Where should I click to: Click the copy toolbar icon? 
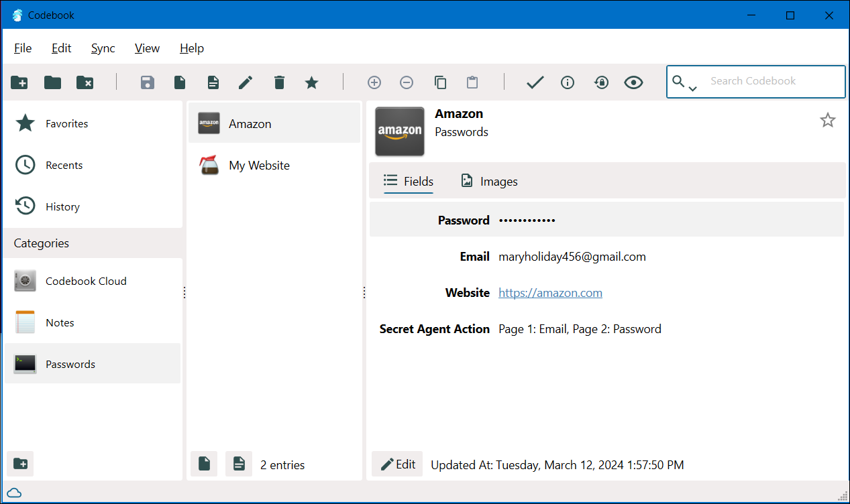coord(440,82)
